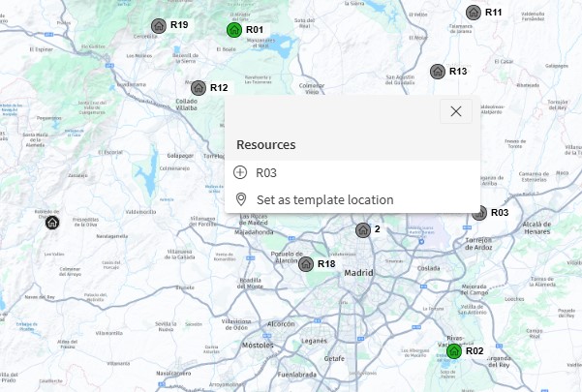Click the Getafe map label

[334, 359]
